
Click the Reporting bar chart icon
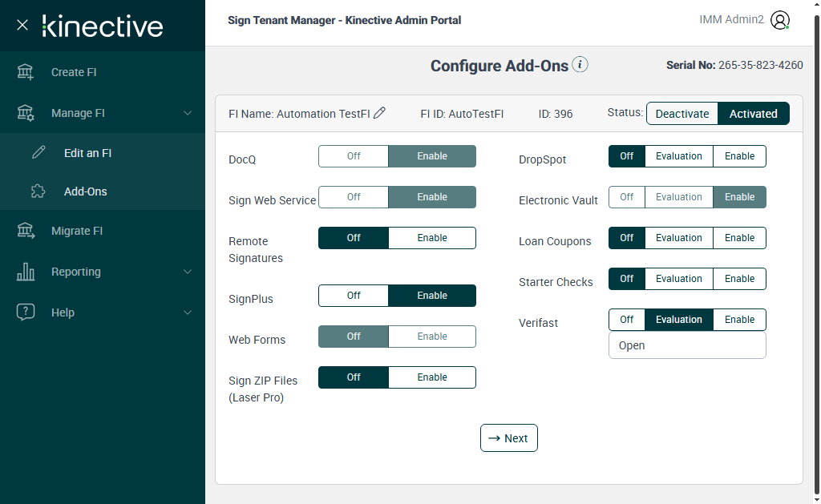pos(25,272)
